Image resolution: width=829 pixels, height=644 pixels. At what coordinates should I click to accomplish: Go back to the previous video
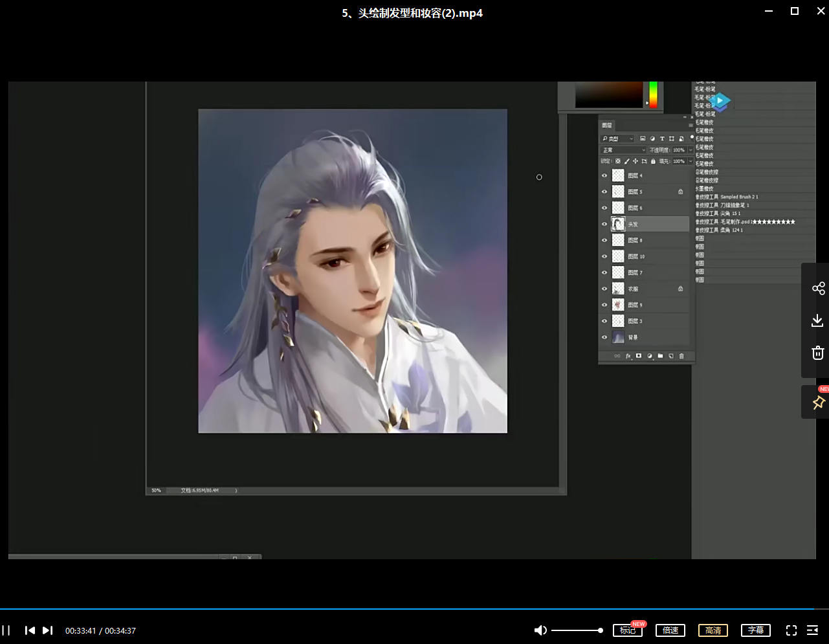click(x=30, y=630)
